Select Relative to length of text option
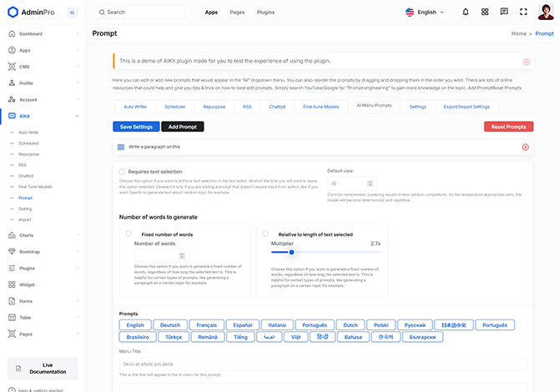559x392 pixels. click(265, 234)
